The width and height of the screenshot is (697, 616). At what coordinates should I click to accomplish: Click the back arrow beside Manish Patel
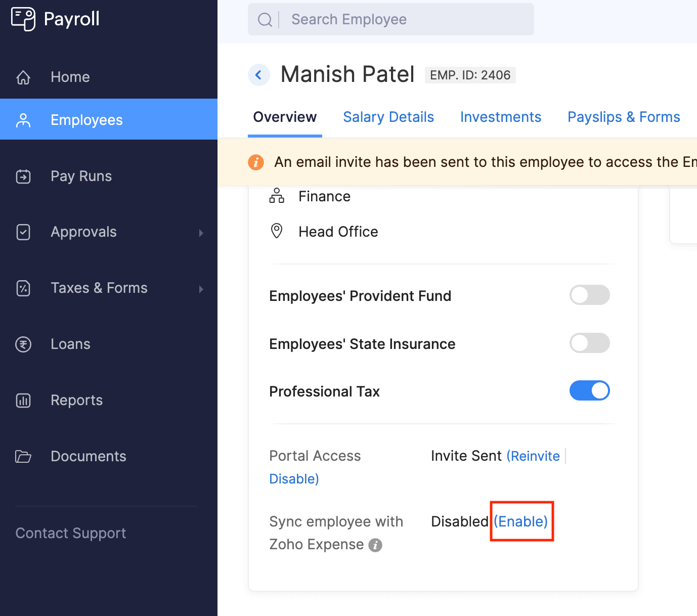(x=259, y=74)
